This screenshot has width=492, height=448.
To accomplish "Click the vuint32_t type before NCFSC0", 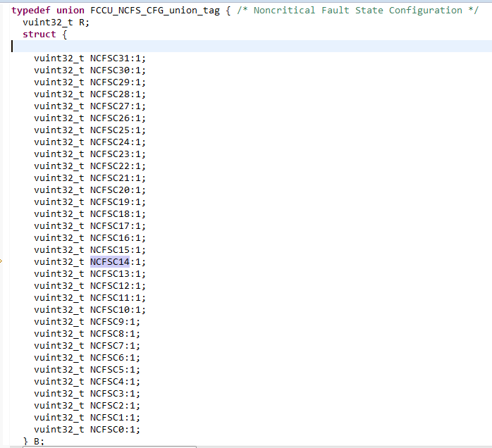I will click(x=59, y=430).
